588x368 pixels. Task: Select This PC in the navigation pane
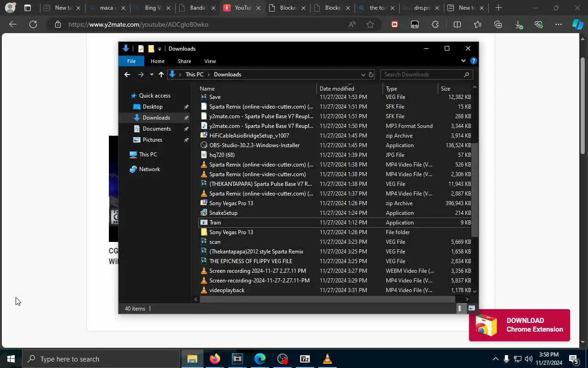148,155
